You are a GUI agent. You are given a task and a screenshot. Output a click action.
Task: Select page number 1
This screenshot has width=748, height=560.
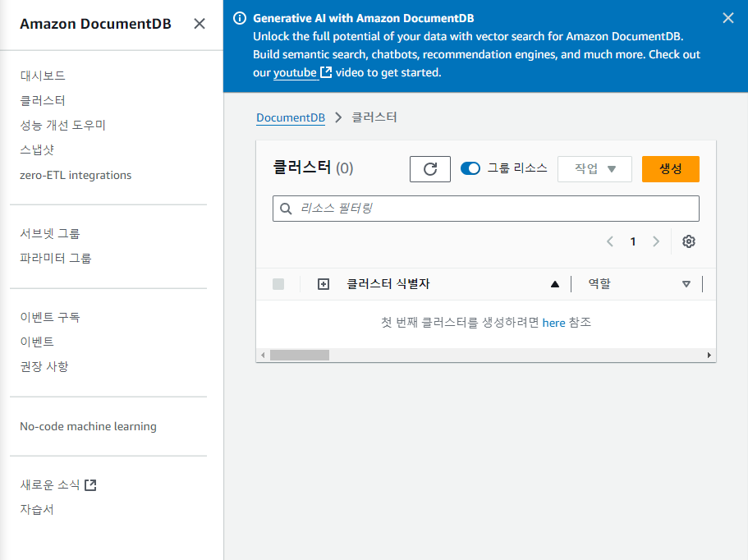point(632,241)
